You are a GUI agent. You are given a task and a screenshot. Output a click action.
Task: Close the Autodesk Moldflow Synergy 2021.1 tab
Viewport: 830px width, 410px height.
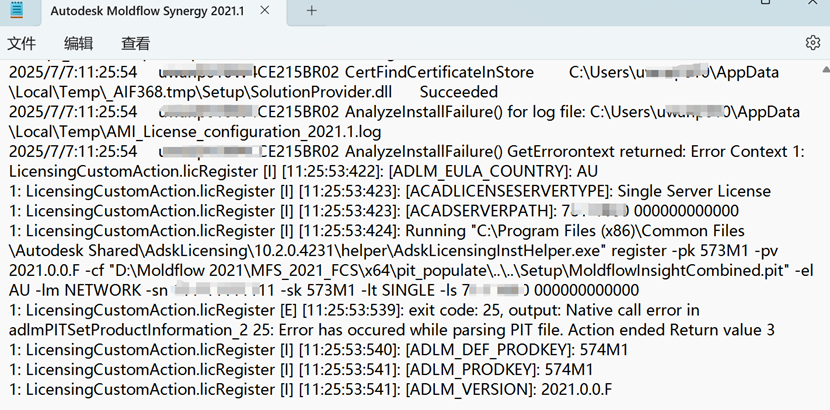tap(265, 10)
